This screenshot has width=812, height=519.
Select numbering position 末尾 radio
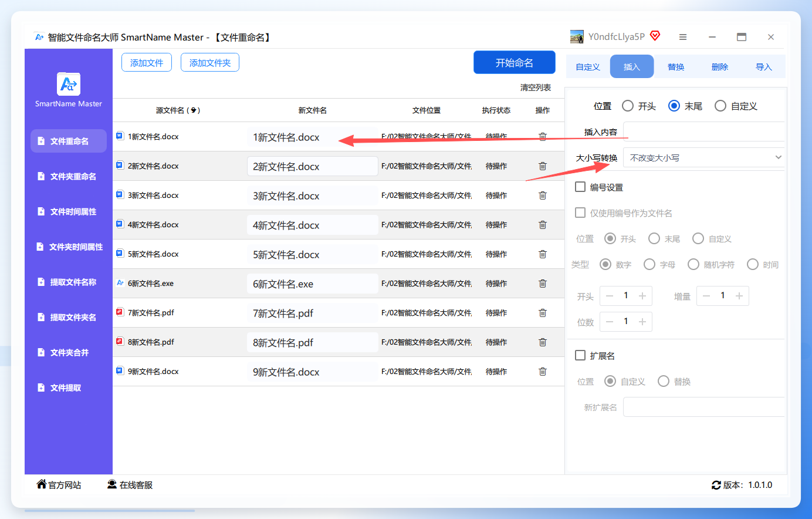(654, 238)
